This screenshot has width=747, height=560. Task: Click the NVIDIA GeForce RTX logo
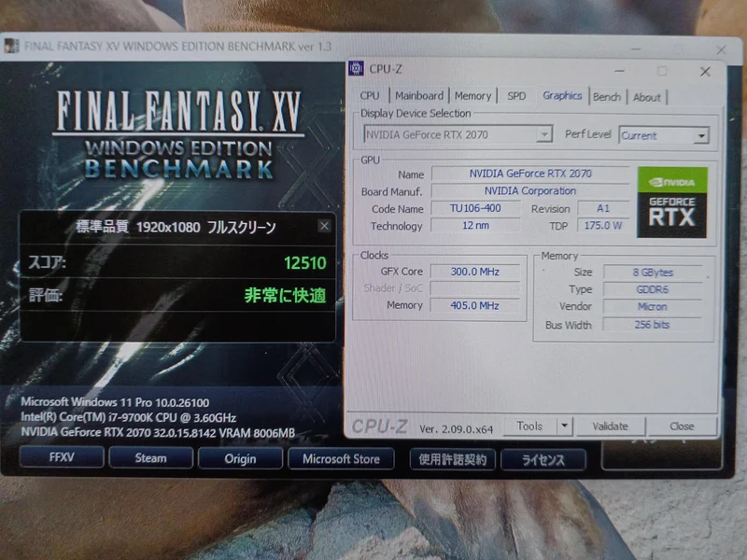coord(671,203)
